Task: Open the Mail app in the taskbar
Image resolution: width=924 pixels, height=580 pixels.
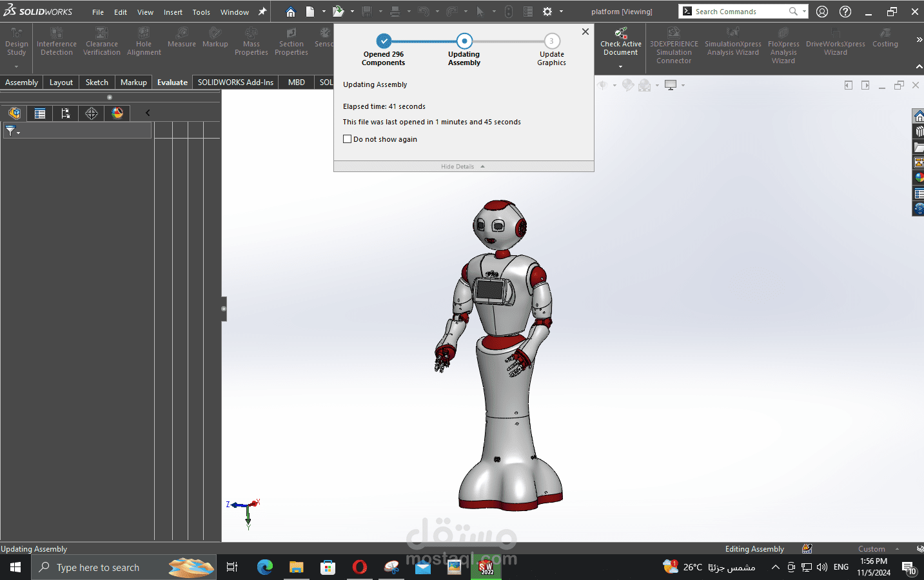Action: [423, 567]
